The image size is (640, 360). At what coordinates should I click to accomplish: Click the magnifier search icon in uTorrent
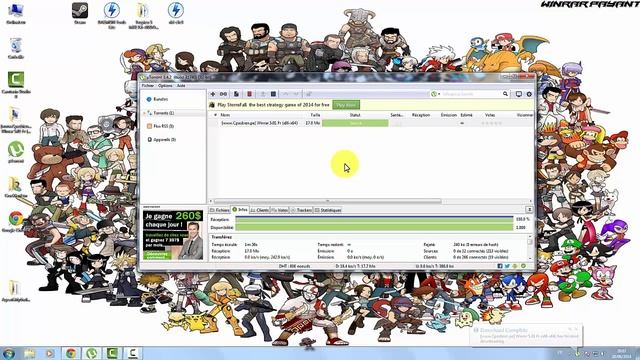(x=505, y=94)
